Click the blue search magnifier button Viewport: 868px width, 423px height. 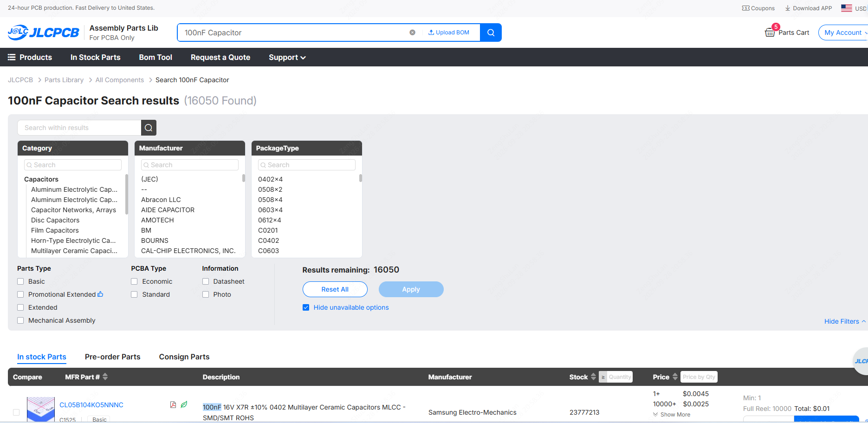point(491,33)
